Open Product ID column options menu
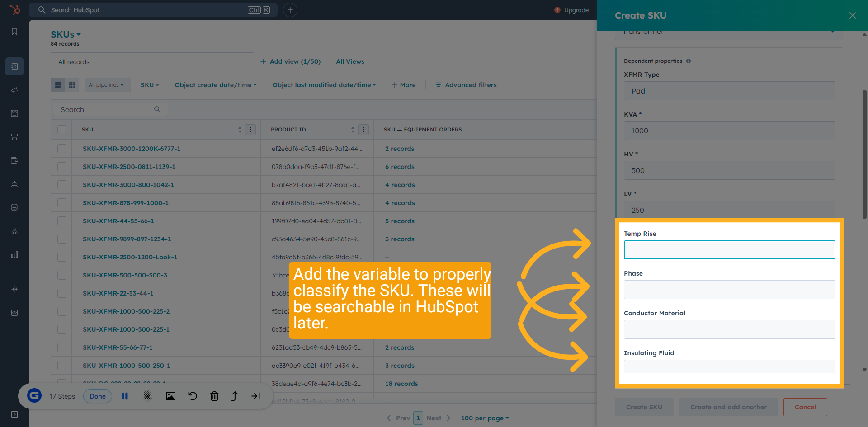 coord(363,130)
